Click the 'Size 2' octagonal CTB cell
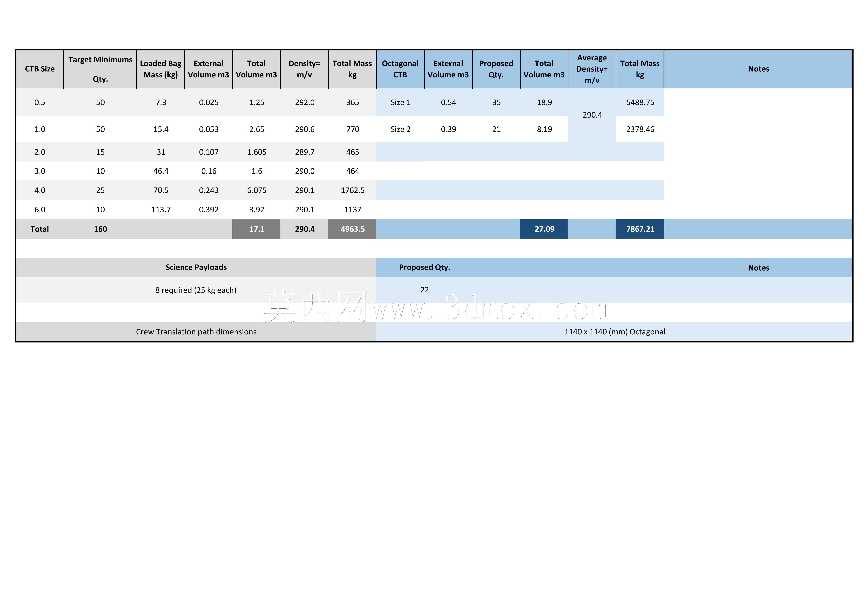Viewport: 868px width, 613px height. click(400, 129)
